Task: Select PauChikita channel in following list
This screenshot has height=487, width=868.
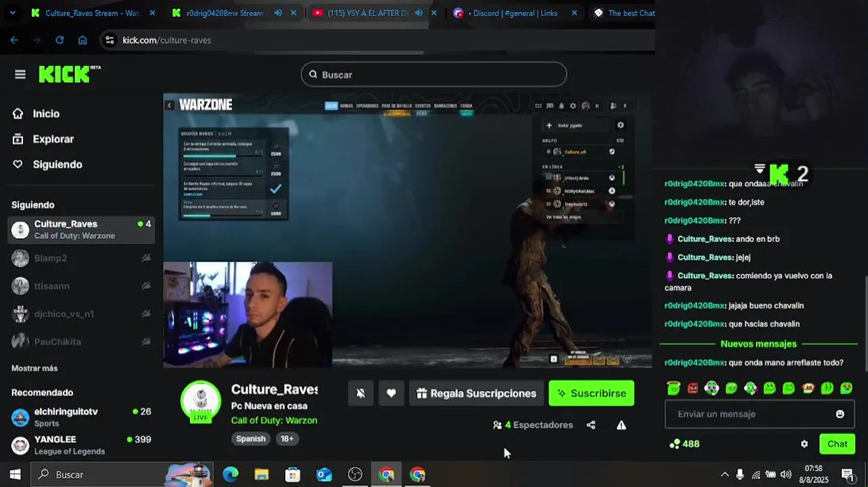Action: point(81,342)
